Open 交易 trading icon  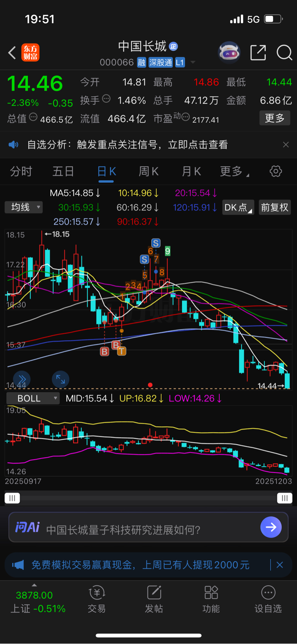point(97,599)
